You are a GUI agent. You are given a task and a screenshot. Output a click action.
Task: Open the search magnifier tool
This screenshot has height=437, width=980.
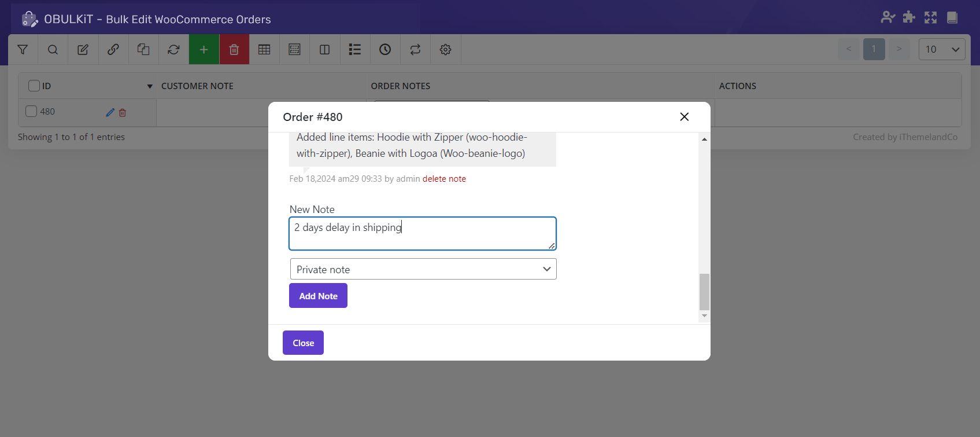[x=53, y=50]
